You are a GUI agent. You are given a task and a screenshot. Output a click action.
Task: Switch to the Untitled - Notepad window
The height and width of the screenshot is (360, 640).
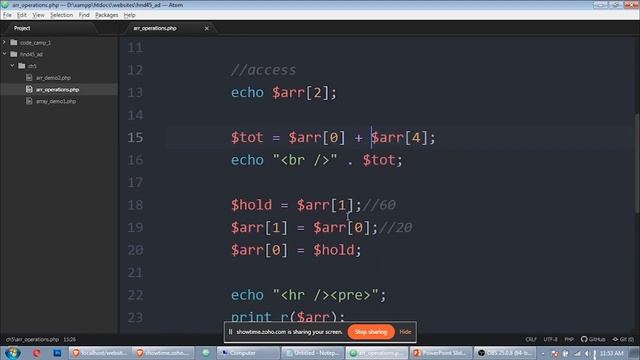pos(312,353)
